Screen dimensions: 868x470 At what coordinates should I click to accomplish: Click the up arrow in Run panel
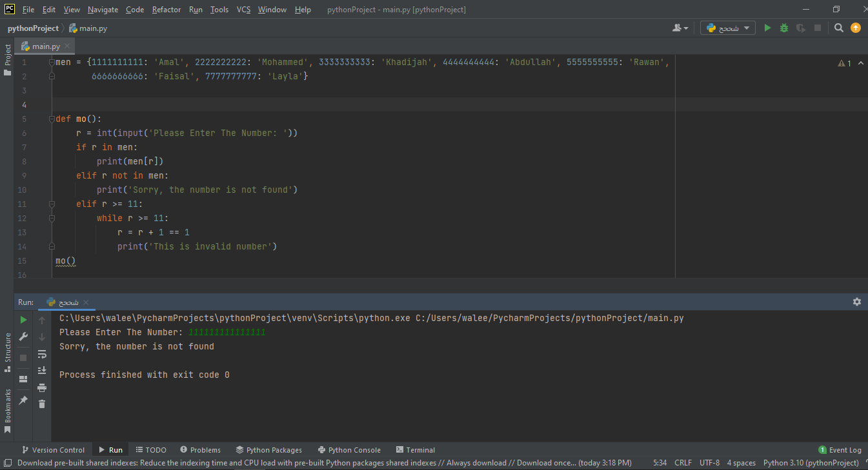[x=42, y=320]
